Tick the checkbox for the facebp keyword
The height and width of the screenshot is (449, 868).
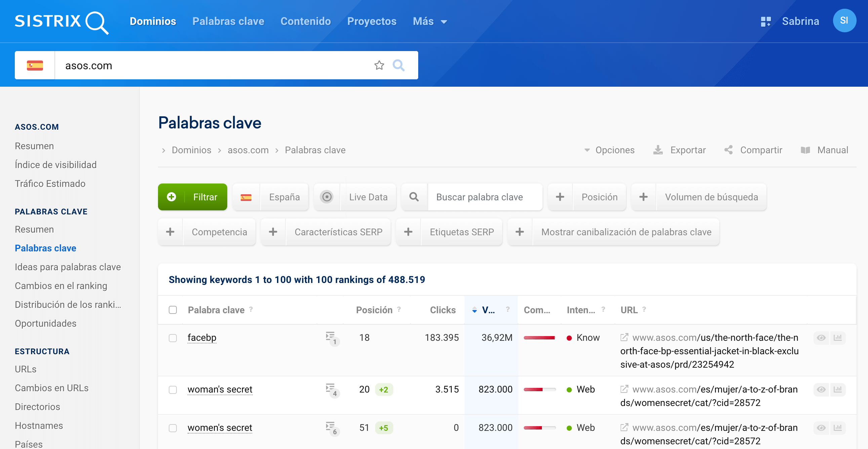point(173,338)
